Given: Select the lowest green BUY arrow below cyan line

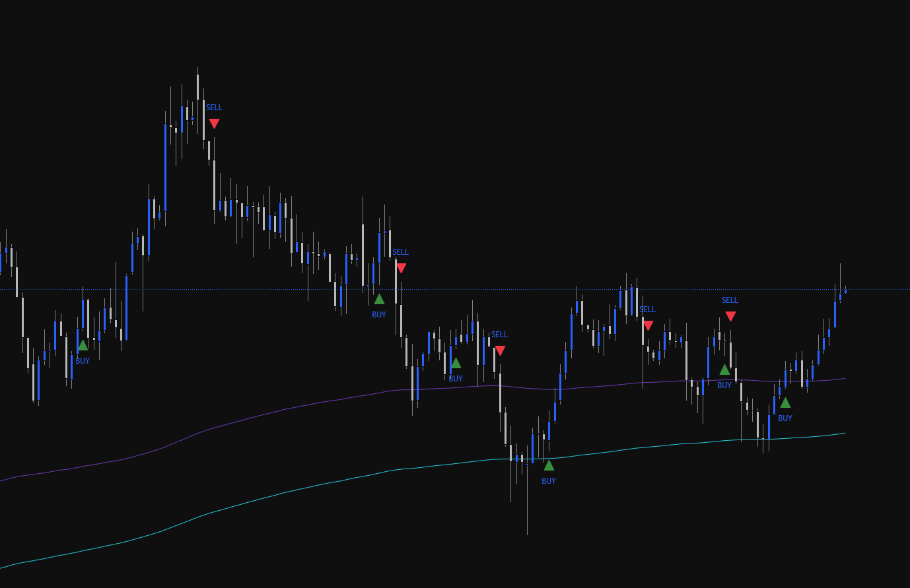Looking at the screenshot, I should (x=549, y=465).
